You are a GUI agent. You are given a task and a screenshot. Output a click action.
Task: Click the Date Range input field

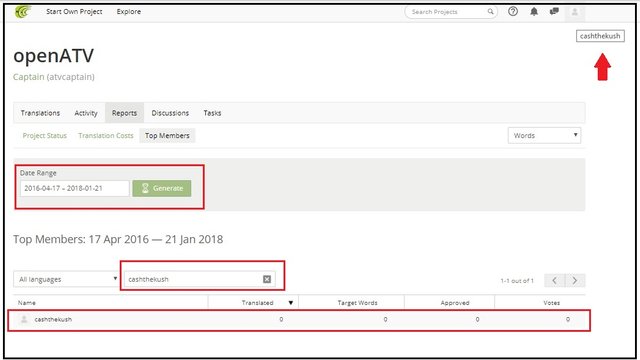tap(75, 188)
